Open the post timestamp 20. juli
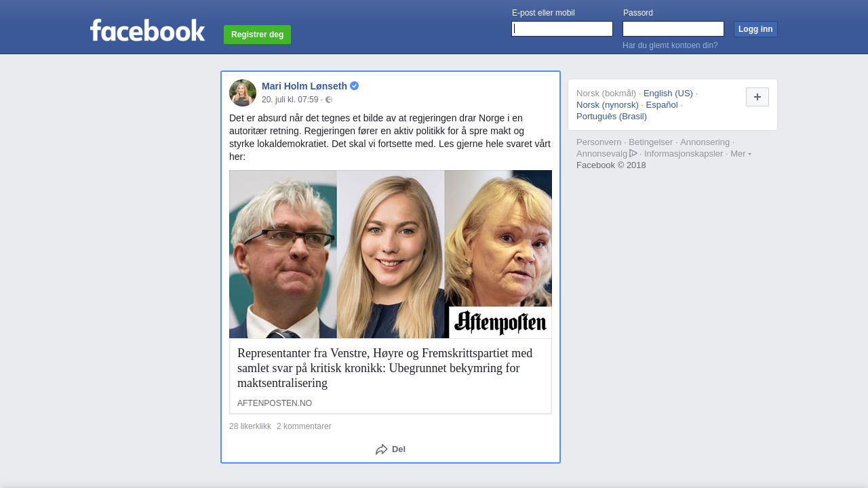The image size is (868, 488). coord(290,100)
